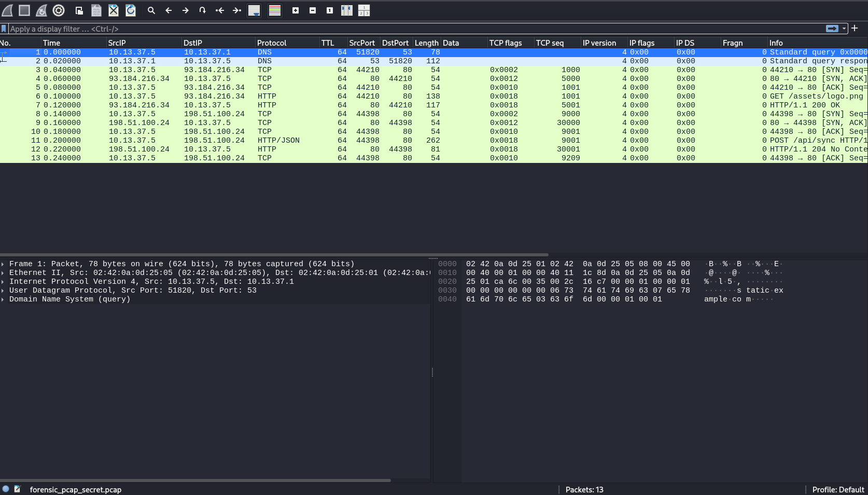Click into the display filter field
This screenshot has width=868, height=495.
pyautogui.click(x=415, y=29)
